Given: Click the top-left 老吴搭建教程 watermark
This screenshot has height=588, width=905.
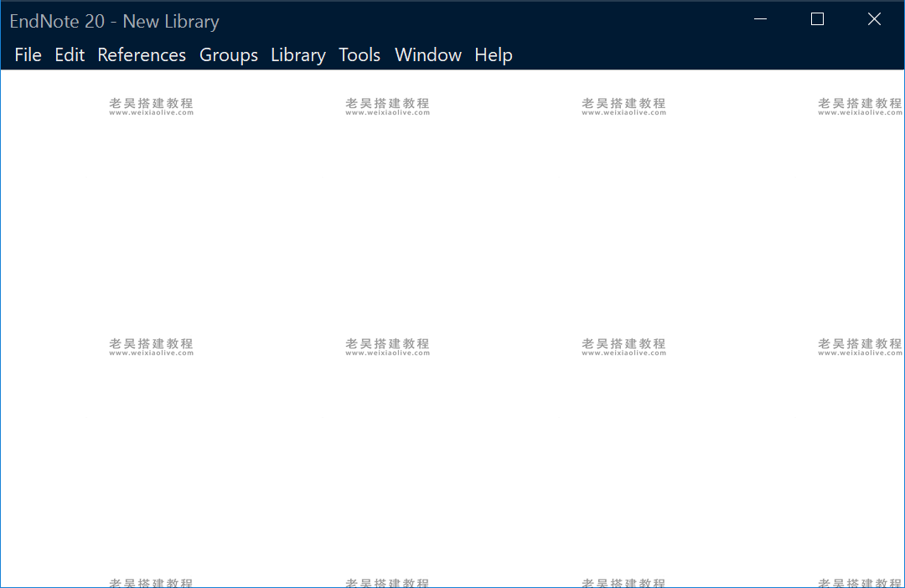Looking at the screenshot, I should (x=151, y=106).
